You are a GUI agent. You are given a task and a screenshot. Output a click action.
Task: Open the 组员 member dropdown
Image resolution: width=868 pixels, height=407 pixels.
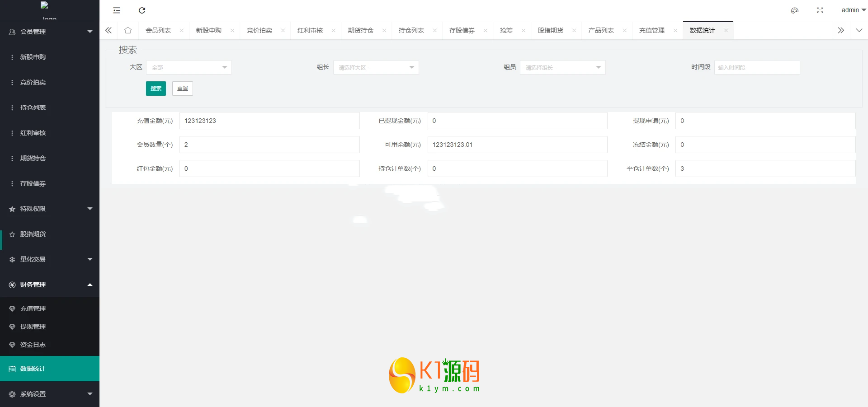pyautogui.click(x=563, y=67)
